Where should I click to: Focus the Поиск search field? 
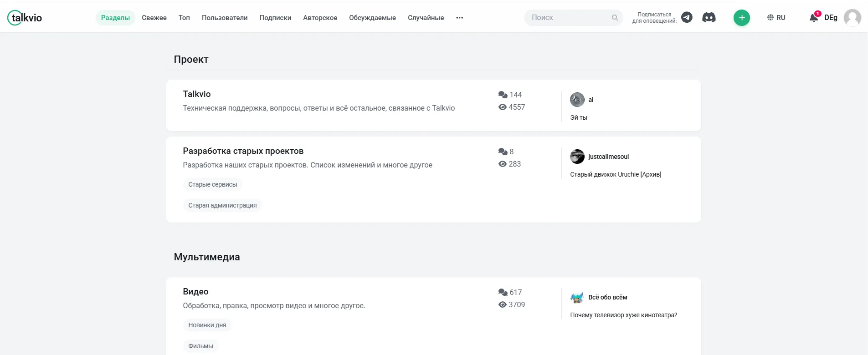coord(573,18)
